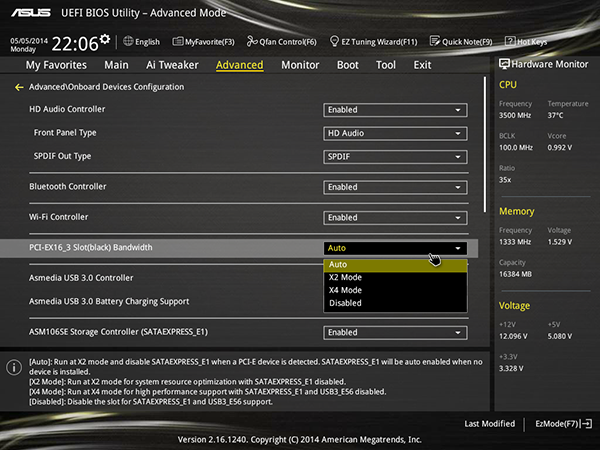Choose Disabled in bandwidth list
Image resolution: width=600 pixels, height=450 pixels.
395,303
